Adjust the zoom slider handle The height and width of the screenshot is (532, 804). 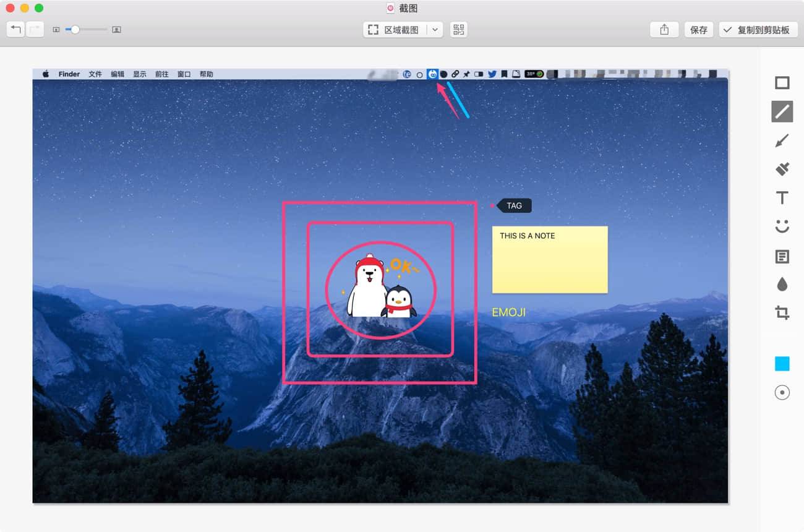click(x=75, y=29)
